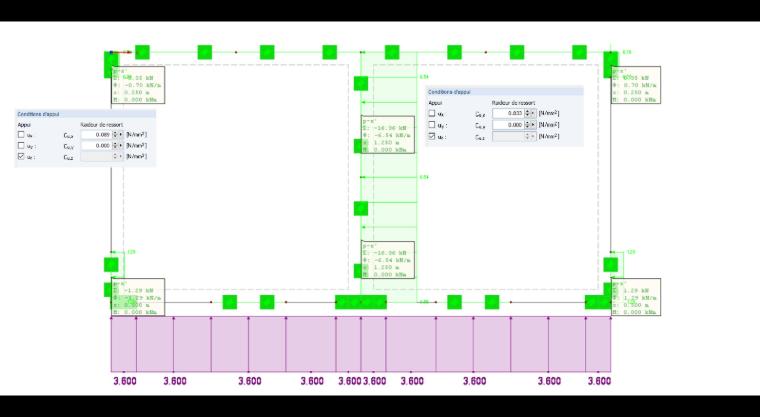Image resolution: width=760 pixels, height=417 pixels.
Task: Step the Cu,y spinner in the 0.033 panel
Action: tap(527, 125)
